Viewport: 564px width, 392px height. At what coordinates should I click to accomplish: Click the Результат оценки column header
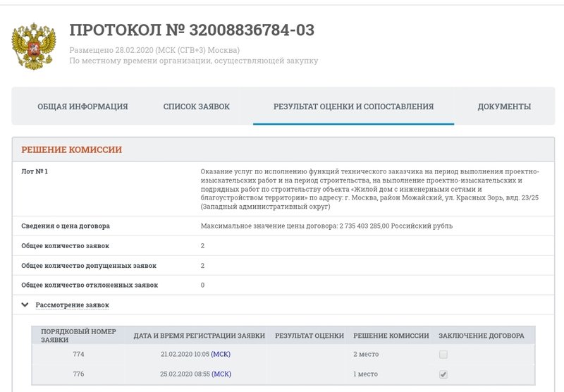point(309,336)
